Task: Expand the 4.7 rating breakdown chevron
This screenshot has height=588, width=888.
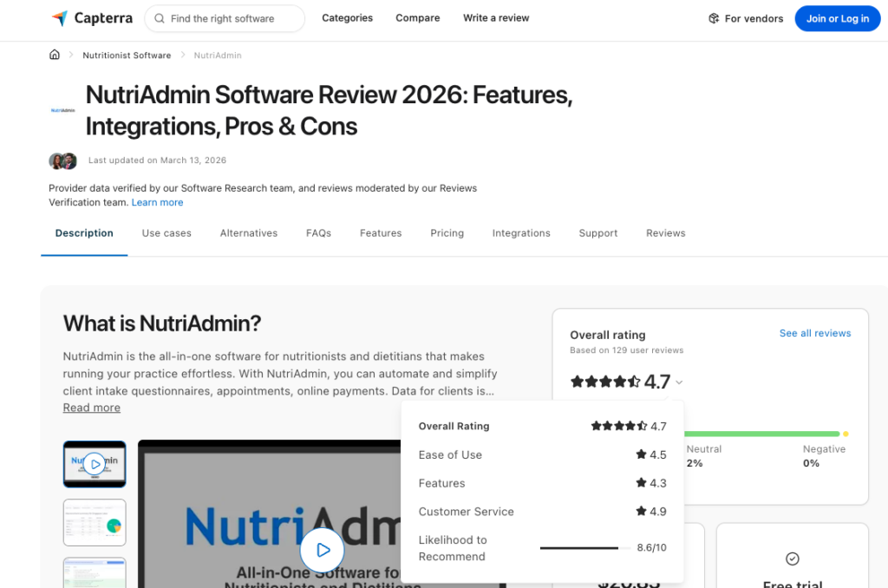Action: (x=679, y=382)
